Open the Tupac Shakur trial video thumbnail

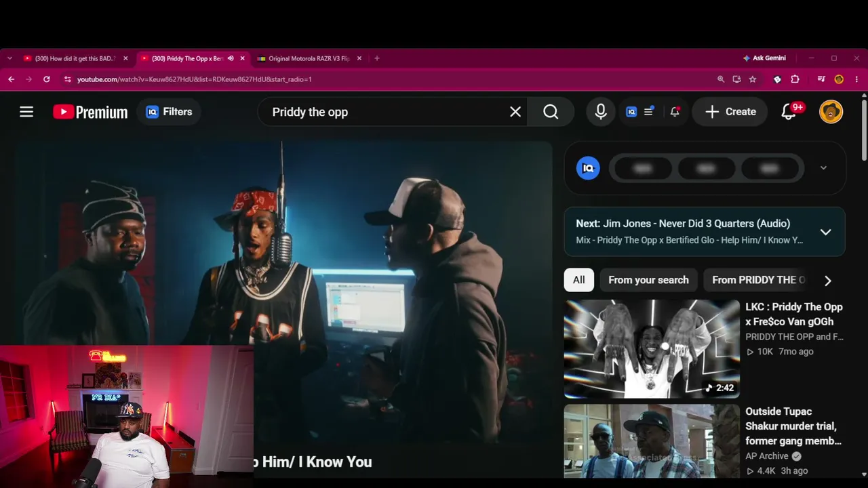(652, 441)
